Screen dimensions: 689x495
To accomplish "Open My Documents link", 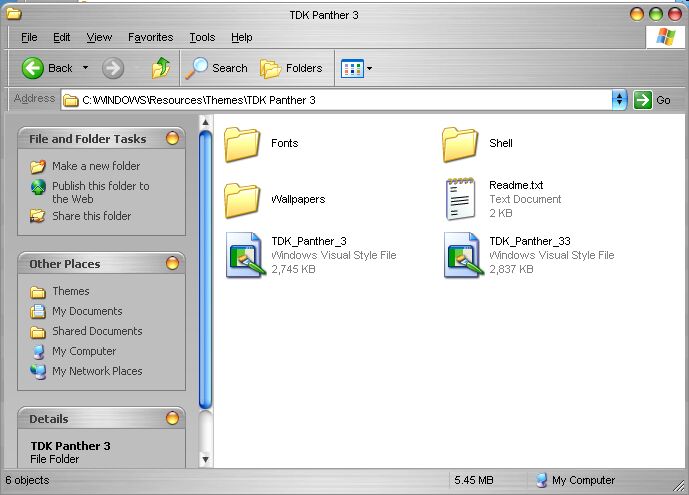I will click(87, 311).
